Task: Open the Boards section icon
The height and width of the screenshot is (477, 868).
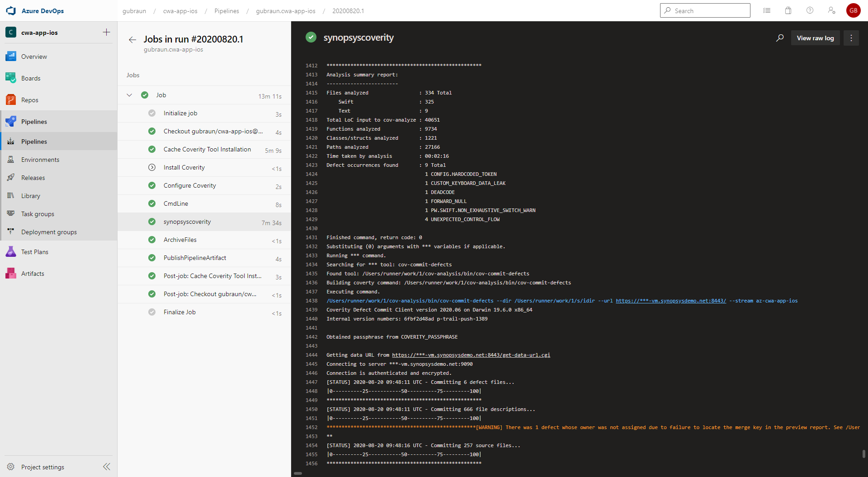Action: pos(11,78)
